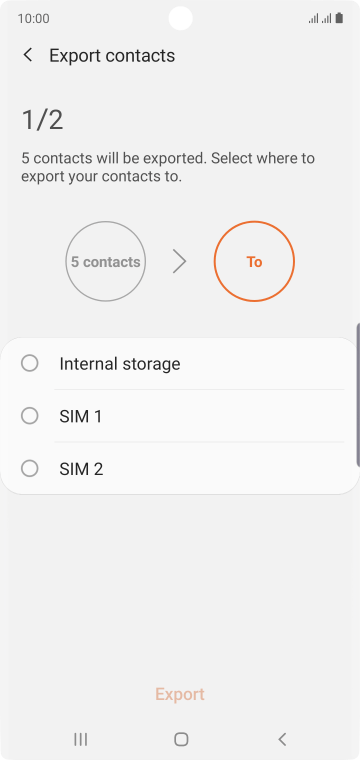Click the scrollbar handle on right edge
The image size is (360, 760).
pos(358,395)
